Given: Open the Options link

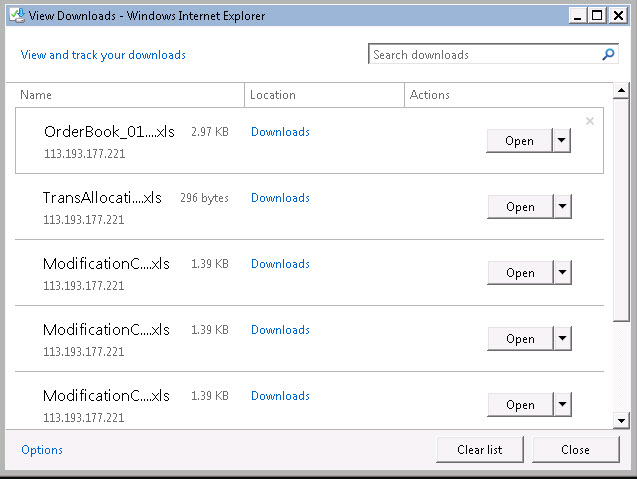Looking at the screenshot, I should tap(42, 450).
